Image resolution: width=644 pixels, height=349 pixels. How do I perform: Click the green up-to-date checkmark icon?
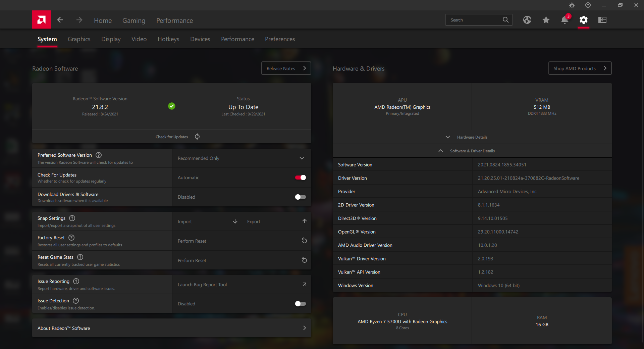tap(172, 106)
